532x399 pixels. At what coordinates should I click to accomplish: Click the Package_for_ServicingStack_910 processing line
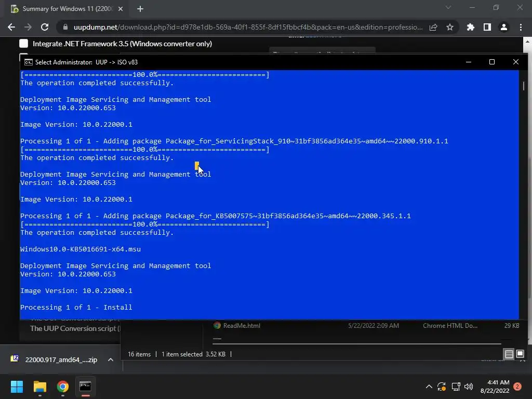[234, 141]
